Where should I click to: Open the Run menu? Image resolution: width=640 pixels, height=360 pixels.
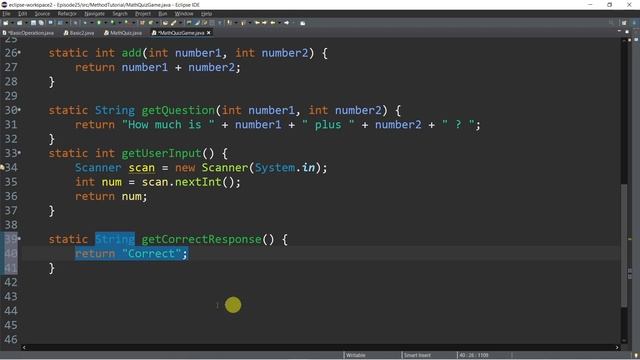[162, 13]
